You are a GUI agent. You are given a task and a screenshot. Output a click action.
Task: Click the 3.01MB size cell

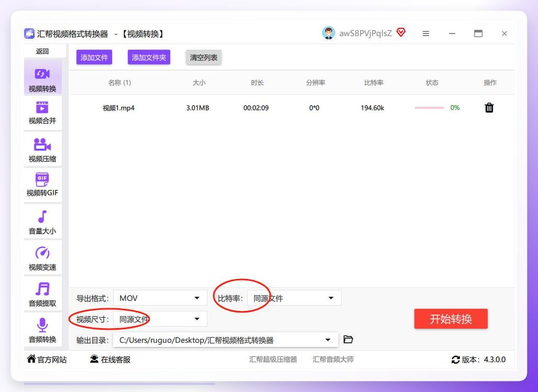tap(197, 108)
